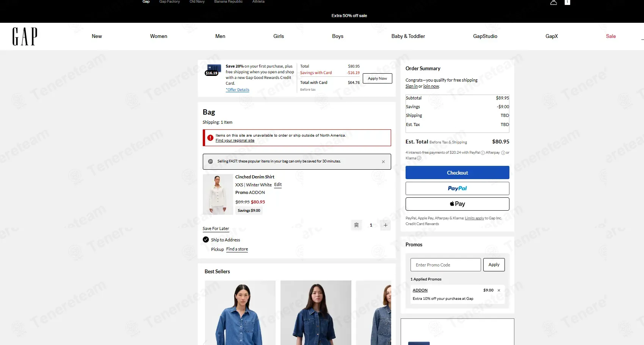Viewport: 644px width, 345px height.
Task: Click the join now link
Action: coord(431,87)
